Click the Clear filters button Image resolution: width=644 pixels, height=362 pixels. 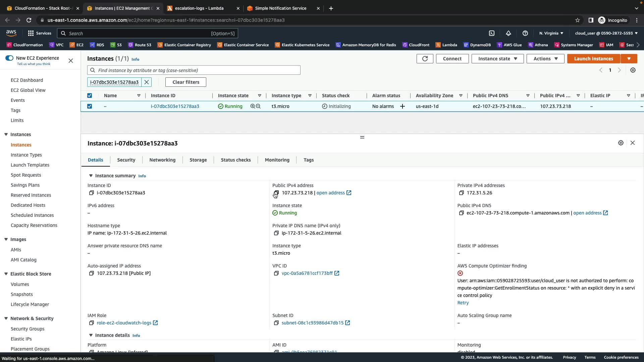[x=185, y=82]
